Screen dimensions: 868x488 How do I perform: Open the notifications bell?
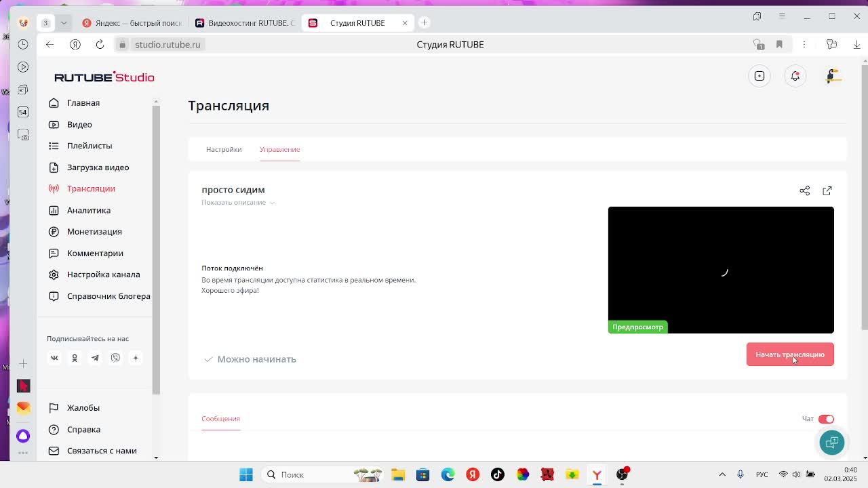pos(795,76)
